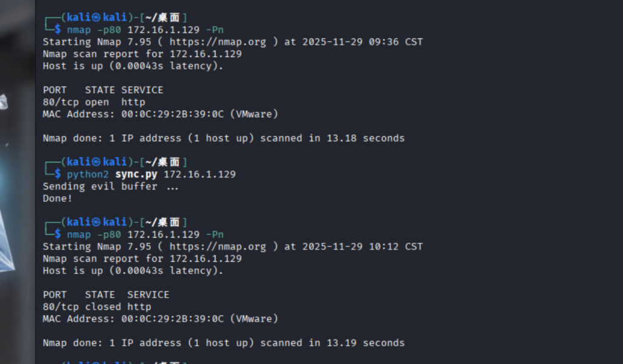This screenshot has width=623, height=364.
Task: Open the nmap.org link in the 10:12 scan
Action: [217, 247]
